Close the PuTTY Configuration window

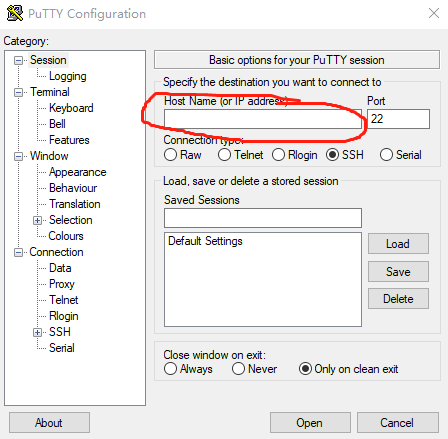click(x=434, y=13)
